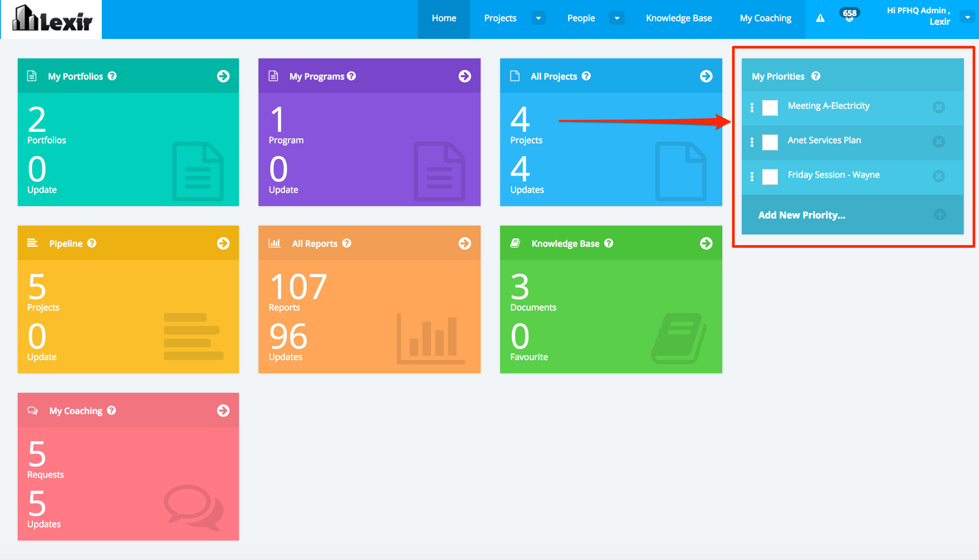Open My Portfolios via arrow icon
This screenshot has width=979, height=560.
223,76
